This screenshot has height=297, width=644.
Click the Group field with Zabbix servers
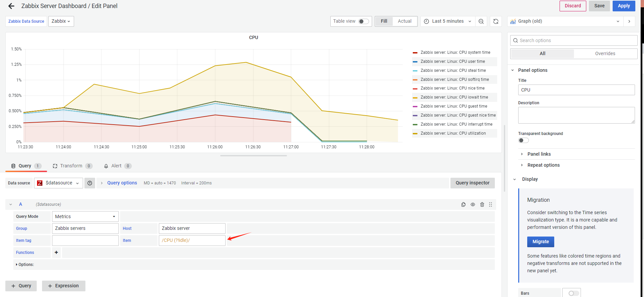pyautogui.click(x=85, y=229)
